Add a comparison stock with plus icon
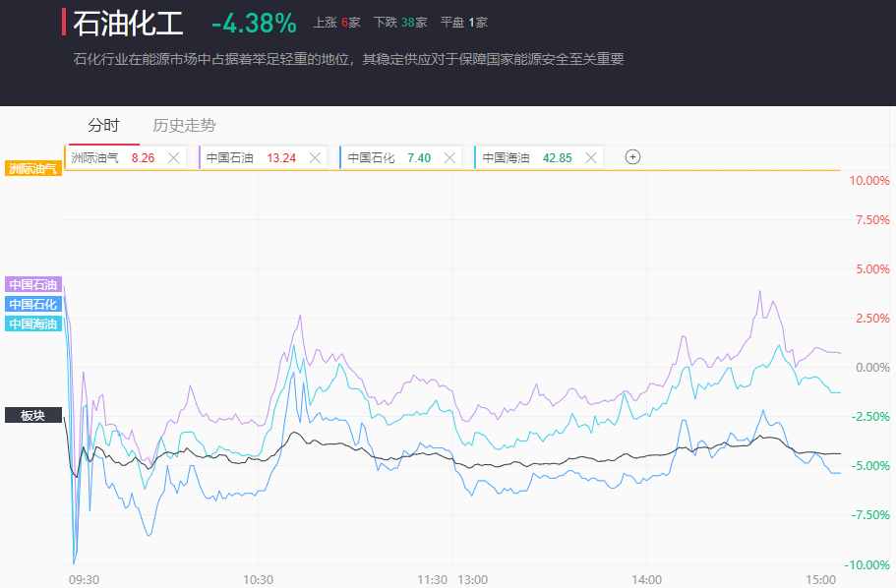 [633, 156]
